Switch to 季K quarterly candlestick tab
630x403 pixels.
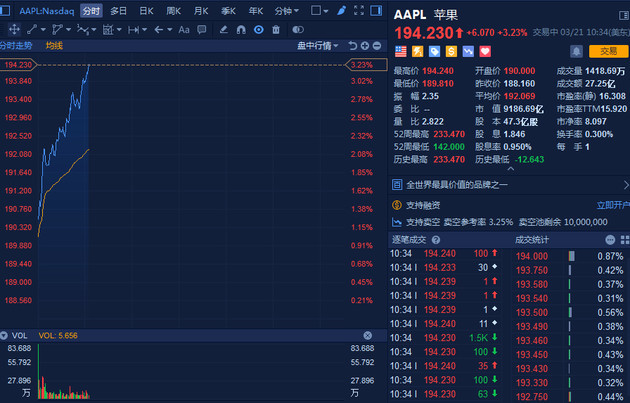click(x=228, y=11)
